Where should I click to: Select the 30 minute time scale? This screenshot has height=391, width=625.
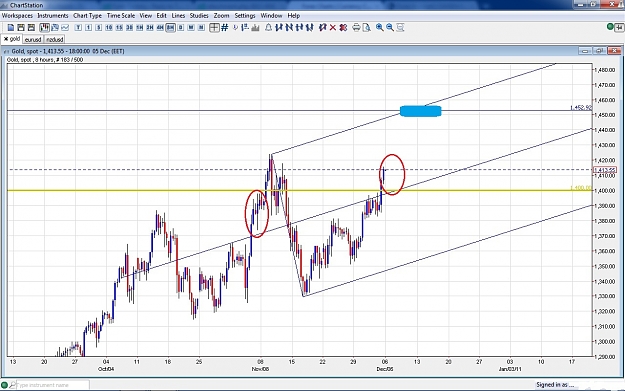(129, 28)
